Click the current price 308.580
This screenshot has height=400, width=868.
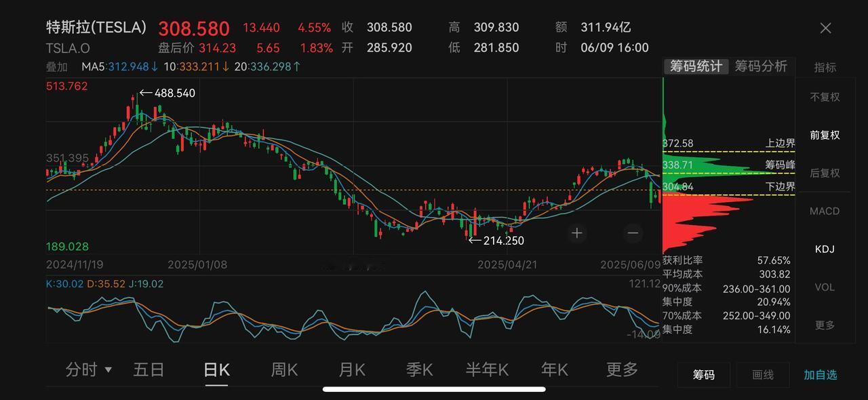click(194, 28)
